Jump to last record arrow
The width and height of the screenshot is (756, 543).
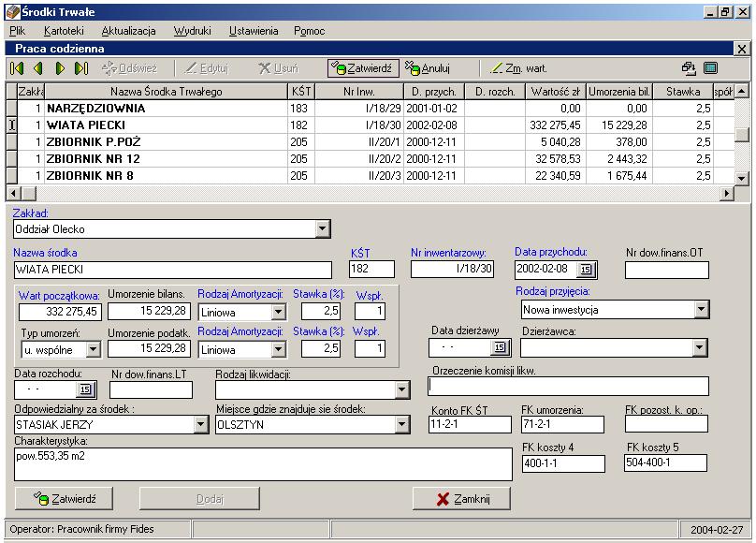pos(81,68)
